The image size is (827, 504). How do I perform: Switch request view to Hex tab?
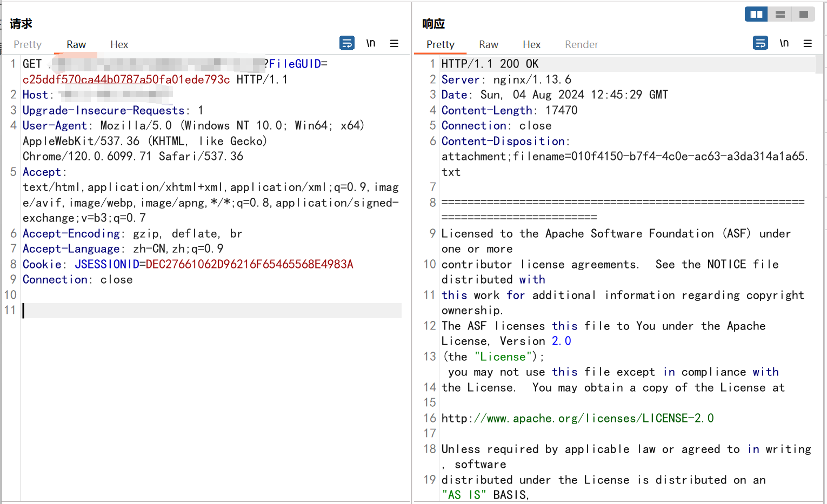click(119, 45)
